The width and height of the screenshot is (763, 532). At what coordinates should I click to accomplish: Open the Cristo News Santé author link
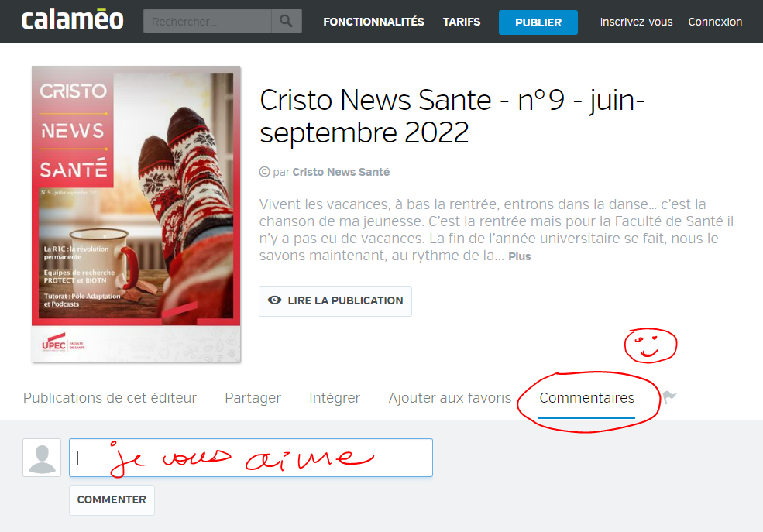[x=341, y=172]
